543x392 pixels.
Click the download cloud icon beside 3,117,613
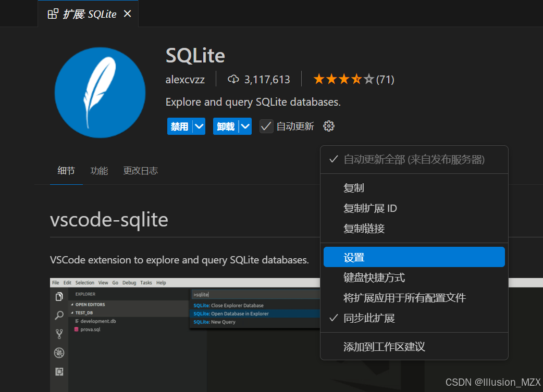pyautogui.click(x=233, y=79)
